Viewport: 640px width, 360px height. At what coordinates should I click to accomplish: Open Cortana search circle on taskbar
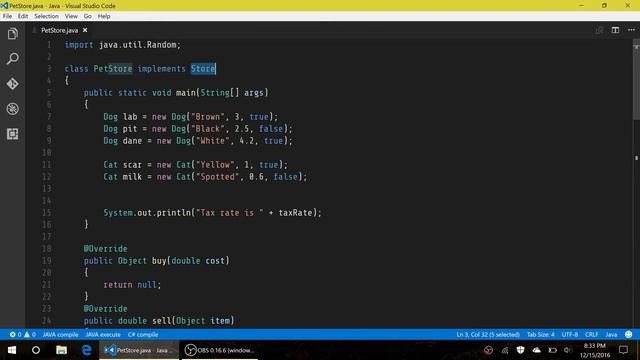pyautogui.click(x=36, y=350)
